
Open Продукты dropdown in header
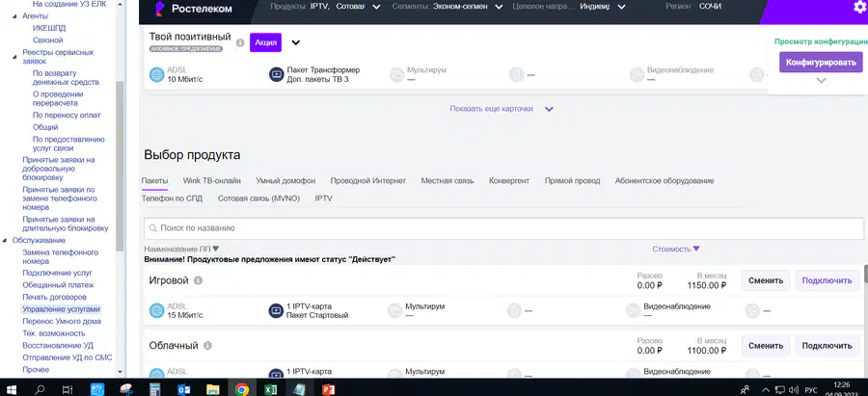tap(376, 7)
